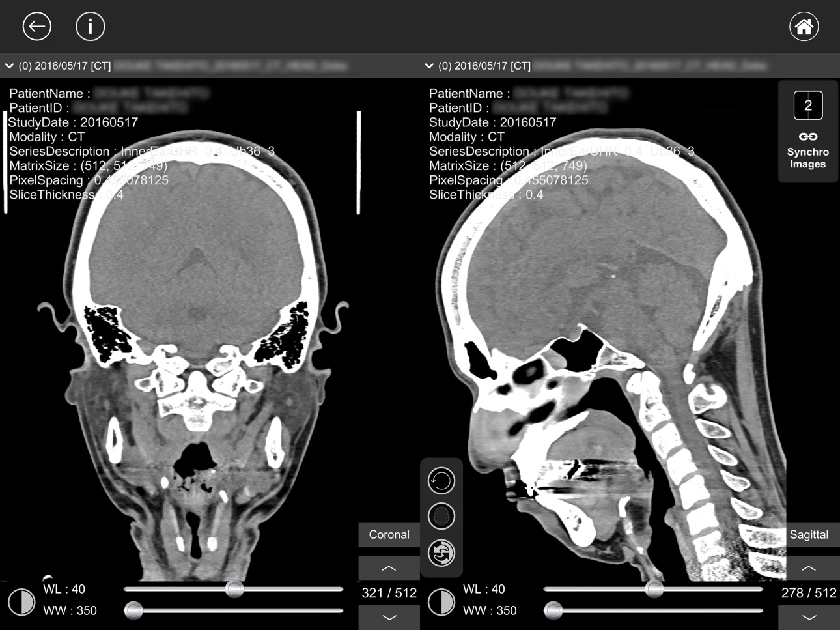The width and height of the screenshot is (840, 630).
Task: Click left panel WL : 40 value
Action: coord(64,589)
